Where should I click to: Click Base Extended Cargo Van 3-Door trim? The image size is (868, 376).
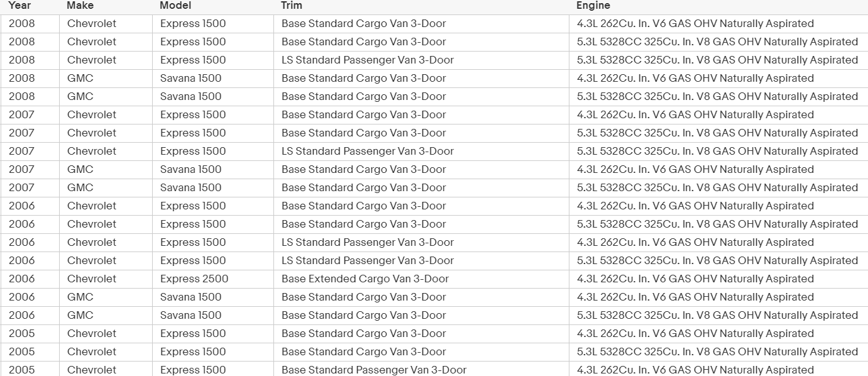click(x=365, y=279)
